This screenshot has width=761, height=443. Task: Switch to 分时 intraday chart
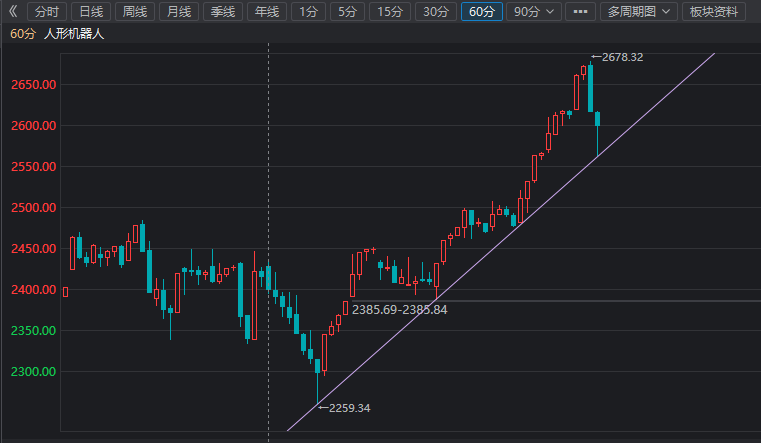click(x=47, y=12)
